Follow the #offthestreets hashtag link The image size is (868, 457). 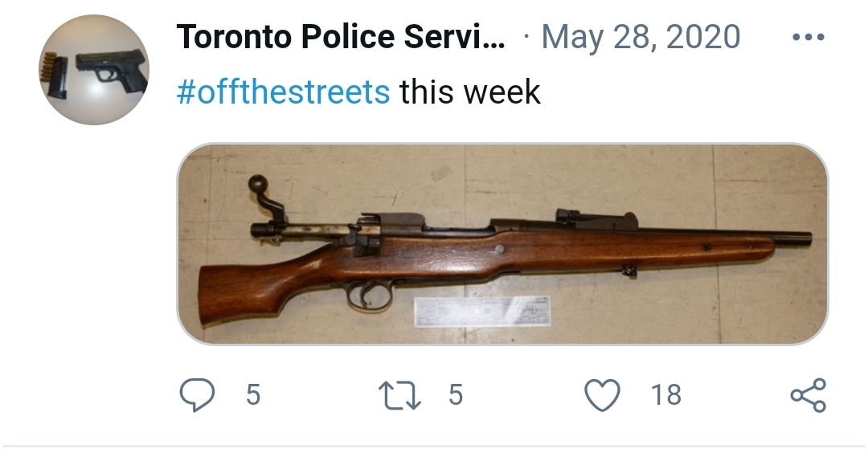tap(283, 92)
